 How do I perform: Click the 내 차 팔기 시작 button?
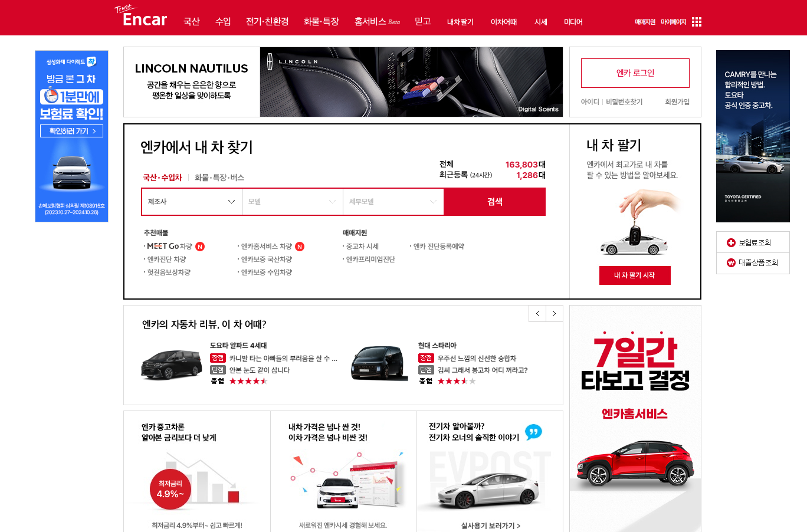coord(635,275)
